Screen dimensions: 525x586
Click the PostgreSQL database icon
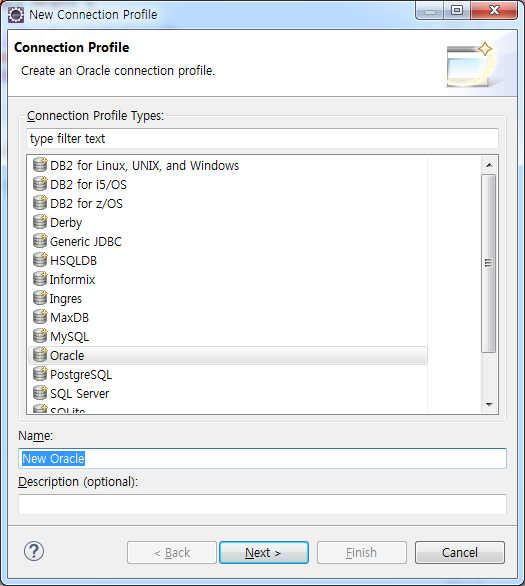tap(40, 374)
